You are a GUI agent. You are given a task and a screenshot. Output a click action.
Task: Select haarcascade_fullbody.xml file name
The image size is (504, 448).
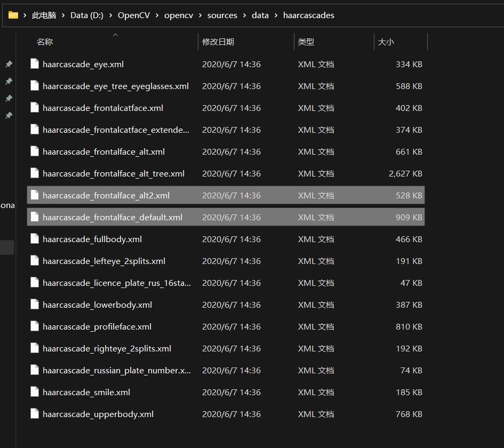click(92, 239)
